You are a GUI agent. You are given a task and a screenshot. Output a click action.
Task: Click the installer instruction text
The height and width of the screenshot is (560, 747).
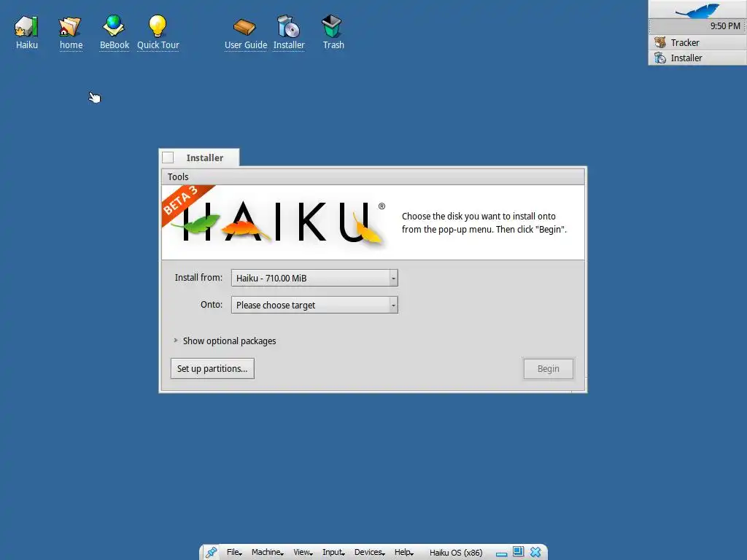coord(484,223)
